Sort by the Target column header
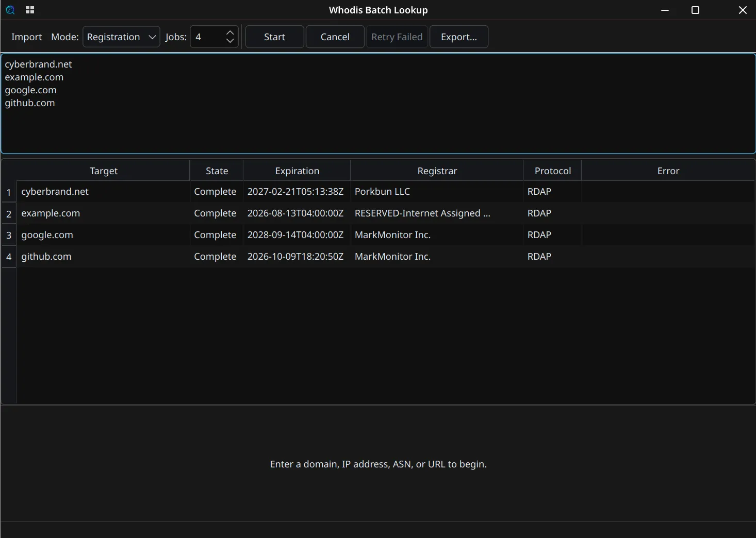This screenshot has width=756, height=538. (x=104, y=171)
